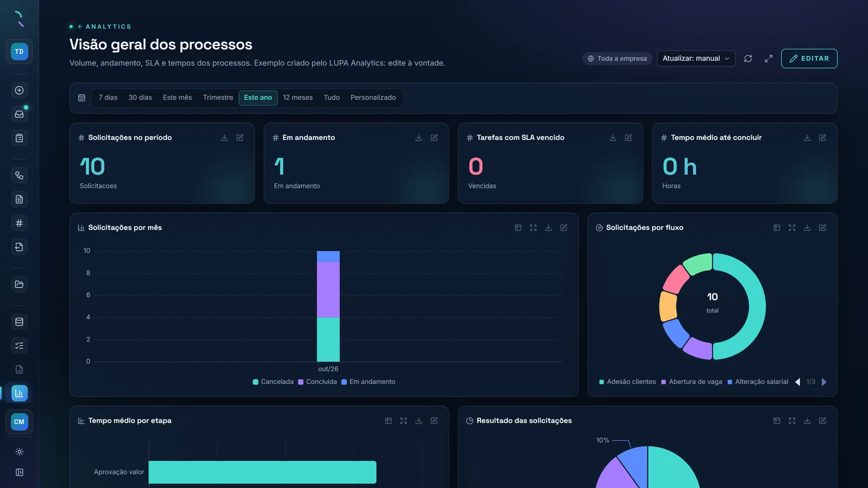868x488 pixels.
Task: Download the Solicitações por fluxo chart
Action: [807, 228]
